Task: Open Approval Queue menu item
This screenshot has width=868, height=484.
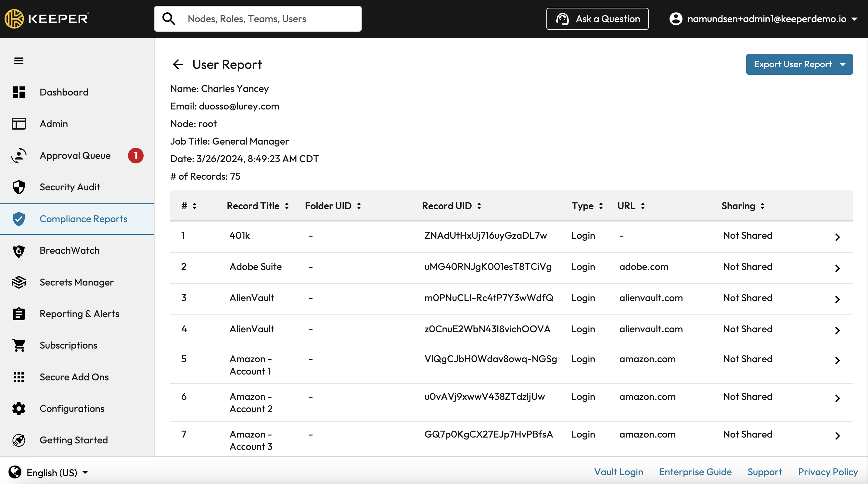Action: click(x=75, y=155)
